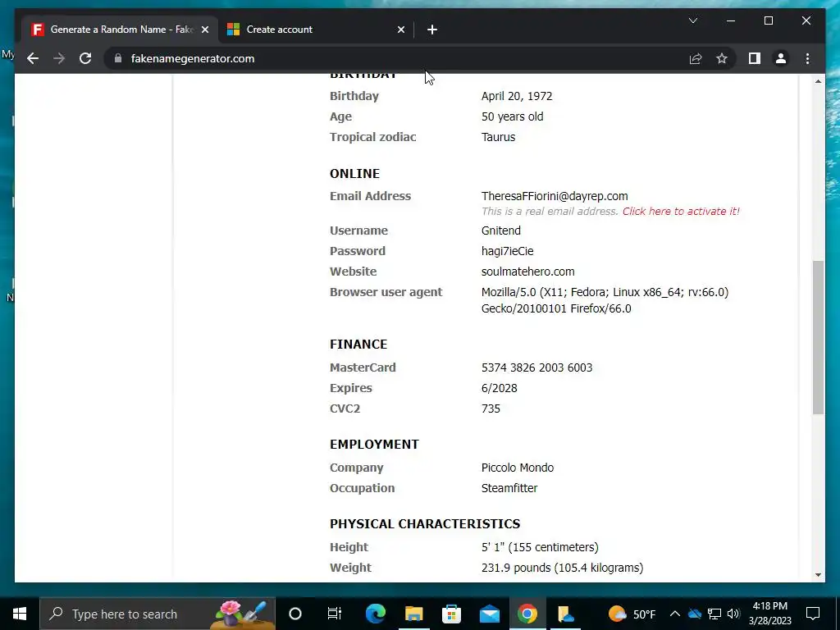Click the website soulmatehero.com
Screen dimensions: 840x630
pos(527,272)
